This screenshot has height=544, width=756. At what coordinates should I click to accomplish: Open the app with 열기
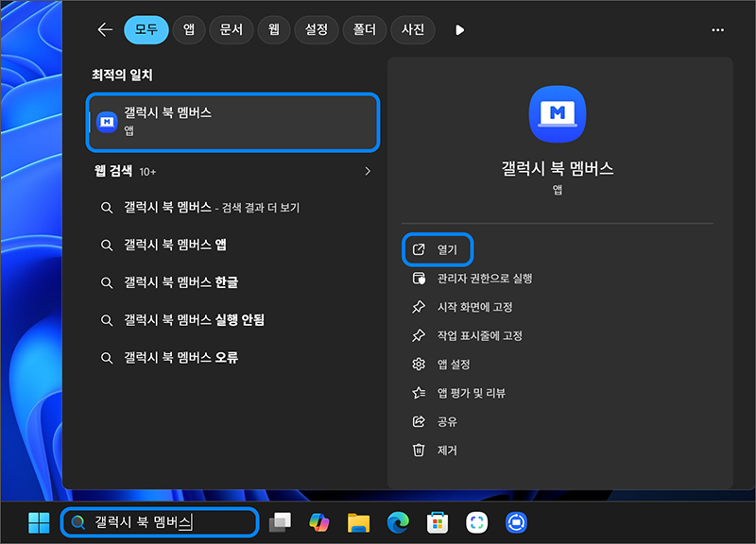tap(438, 249)
